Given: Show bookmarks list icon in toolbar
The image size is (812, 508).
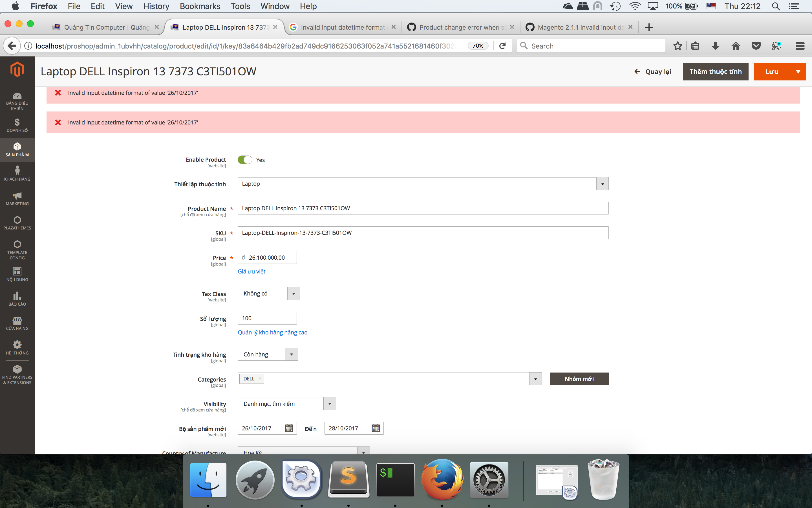Looking at the screenshot, I should click(x=695, y=46).
